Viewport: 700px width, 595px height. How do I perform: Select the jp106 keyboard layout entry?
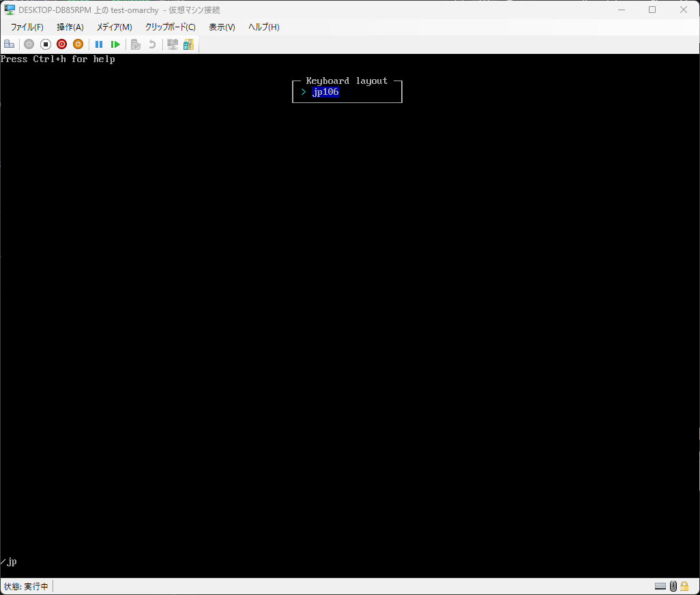pos(325,92)
